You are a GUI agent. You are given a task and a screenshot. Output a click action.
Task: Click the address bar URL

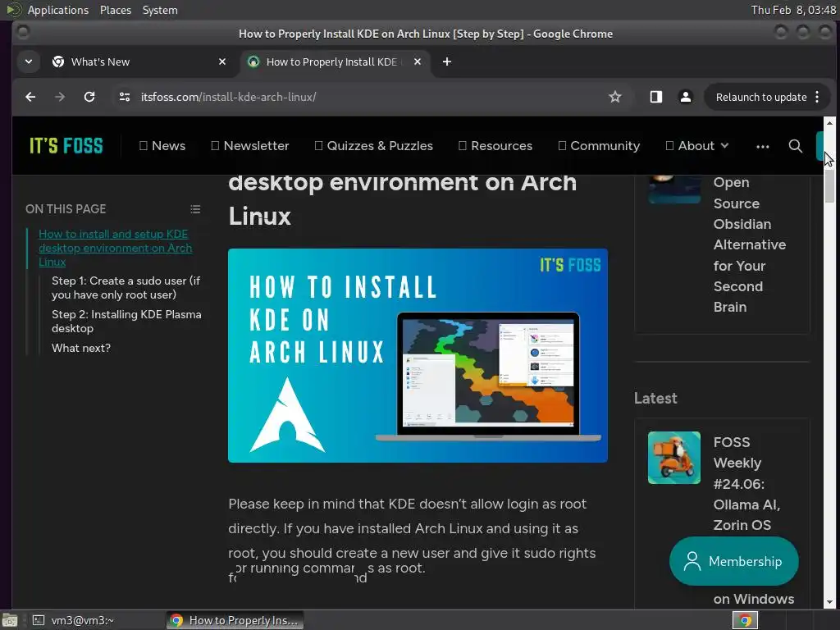tap(228, 97)
